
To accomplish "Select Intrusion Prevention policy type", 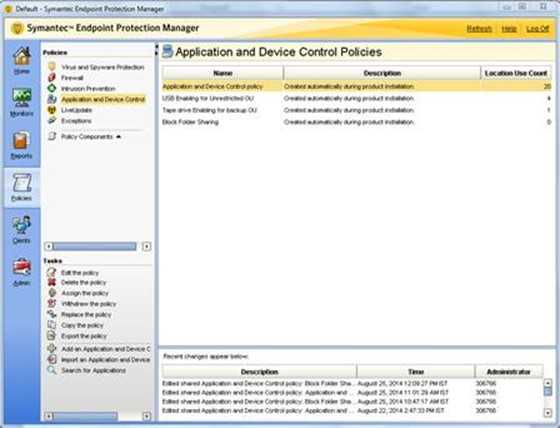I will tap(88, 89).
